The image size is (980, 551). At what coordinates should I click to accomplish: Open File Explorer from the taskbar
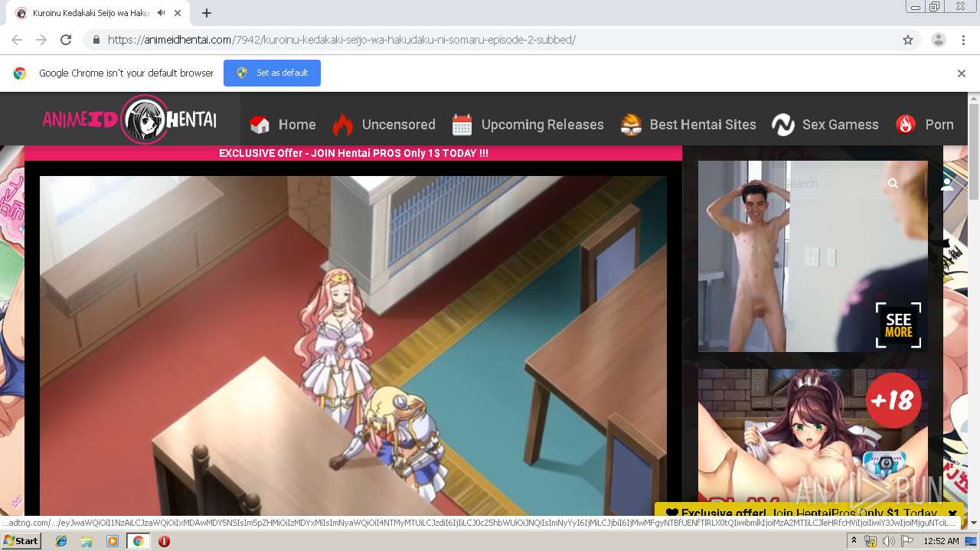87,541
